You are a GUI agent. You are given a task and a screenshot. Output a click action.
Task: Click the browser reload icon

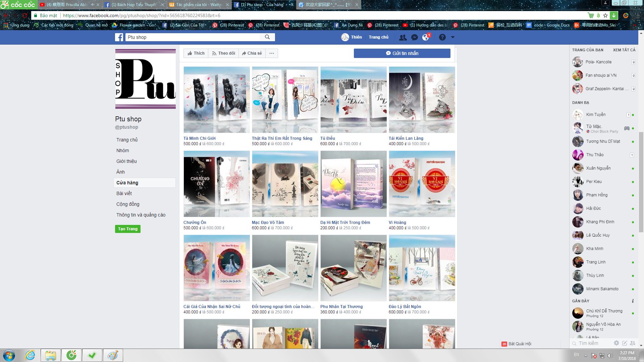[x=24, y=15]
